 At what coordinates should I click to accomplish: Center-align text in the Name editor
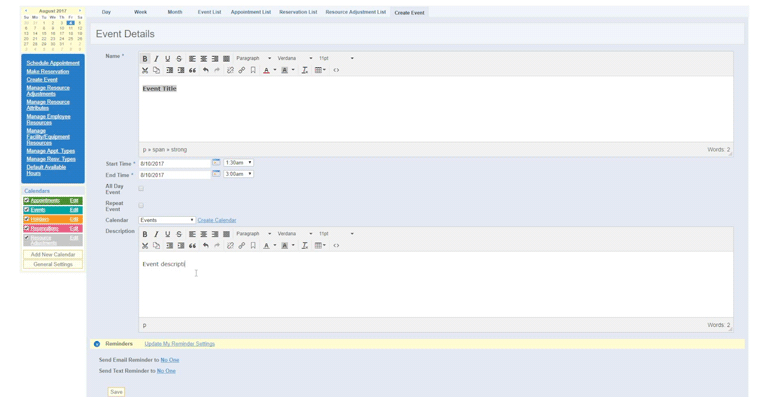coord(204,59)
